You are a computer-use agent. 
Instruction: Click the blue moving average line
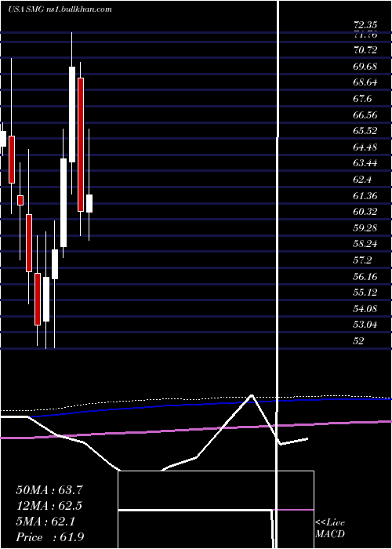[x=210, y=405]
